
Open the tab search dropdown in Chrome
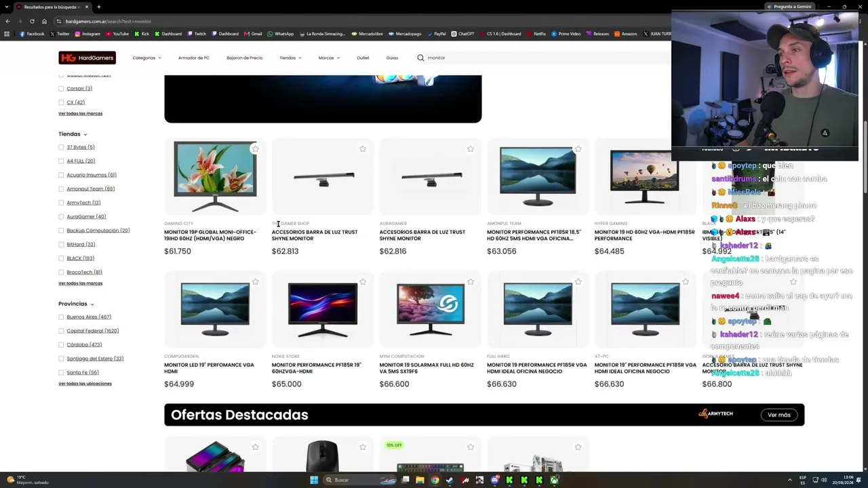click(x=7, y=7)
